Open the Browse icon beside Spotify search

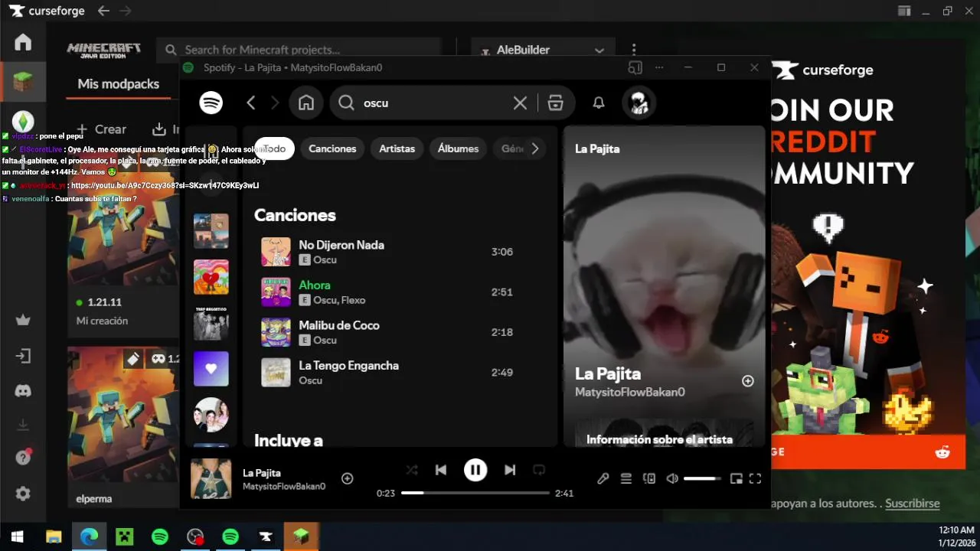tap(556, 103)
